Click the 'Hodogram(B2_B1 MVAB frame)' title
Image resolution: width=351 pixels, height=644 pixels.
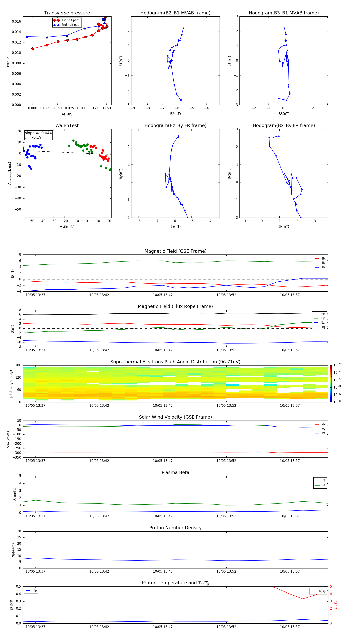pos(175,13)
